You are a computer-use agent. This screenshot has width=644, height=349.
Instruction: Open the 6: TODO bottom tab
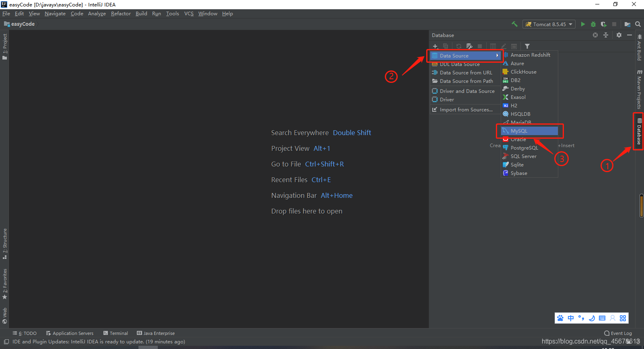click(x=25, y=333)
